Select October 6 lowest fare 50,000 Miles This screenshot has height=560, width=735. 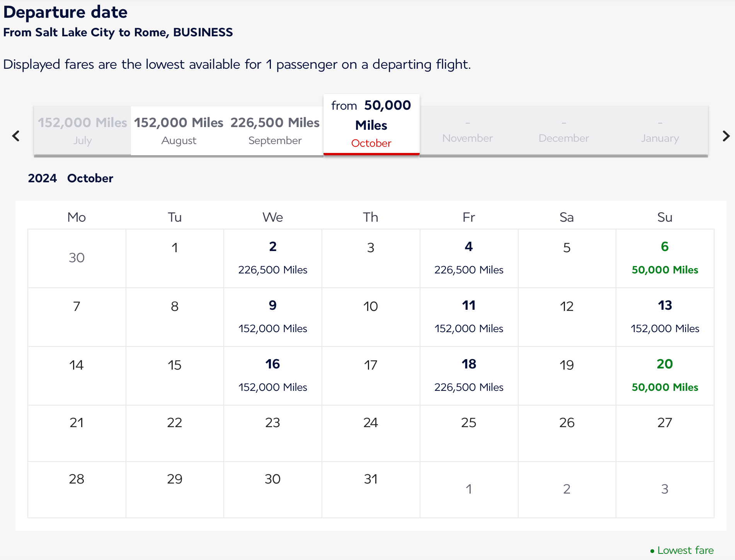[x=665, y=258]
